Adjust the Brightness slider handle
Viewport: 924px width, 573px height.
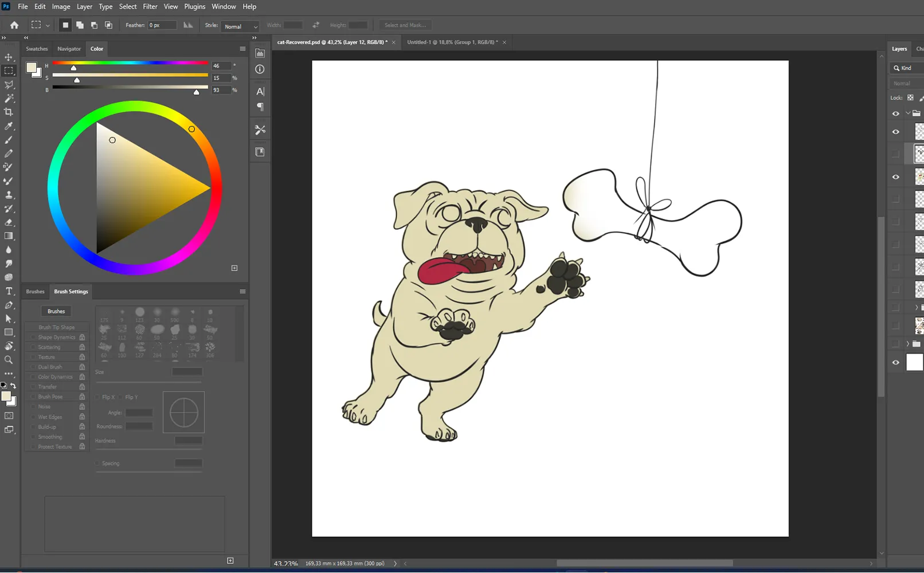pos(197,92)
